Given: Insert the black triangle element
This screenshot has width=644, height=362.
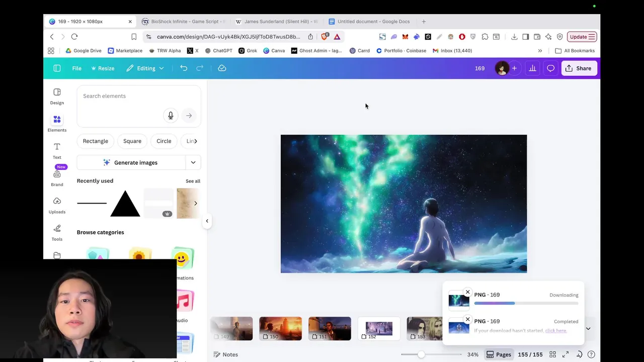Looking at the screenshot, I should click(125, 204).
